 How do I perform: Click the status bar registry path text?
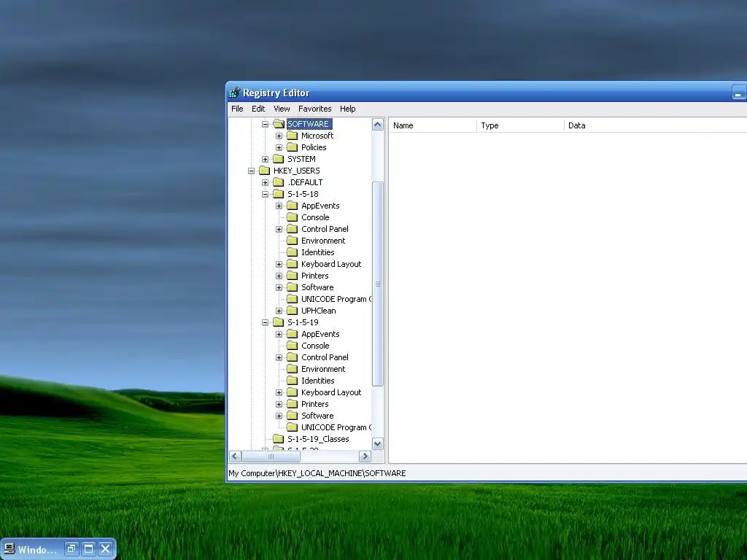tap(317, 473)
